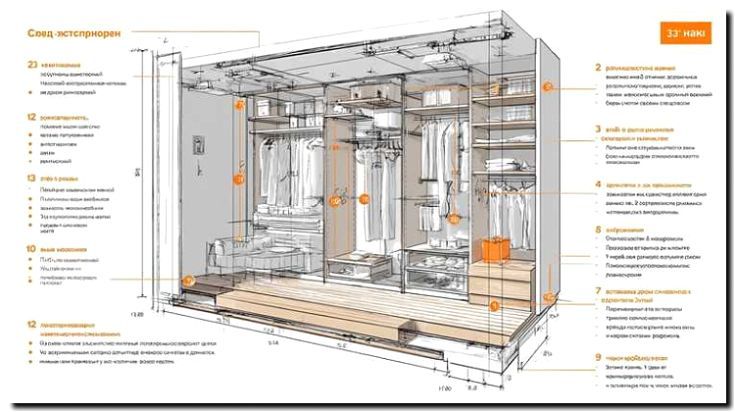Select annotation number 3 on the right

coord(598,130)
